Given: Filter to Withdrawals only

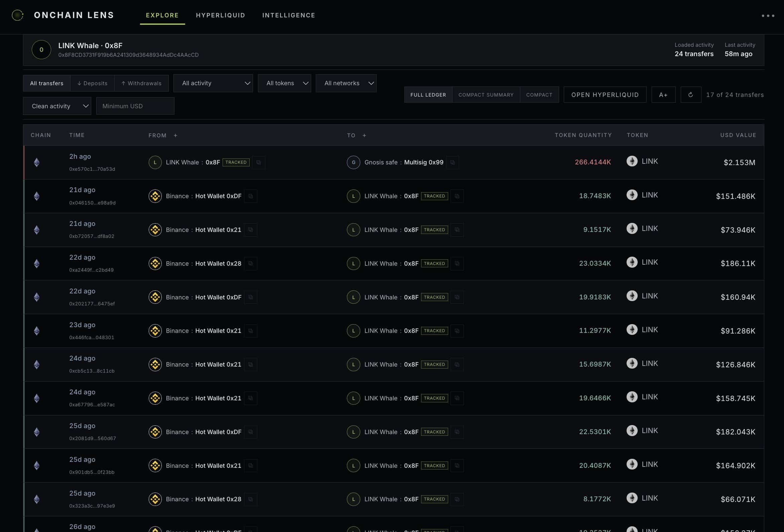Looking at the screenshot, I should pos(141,83).
